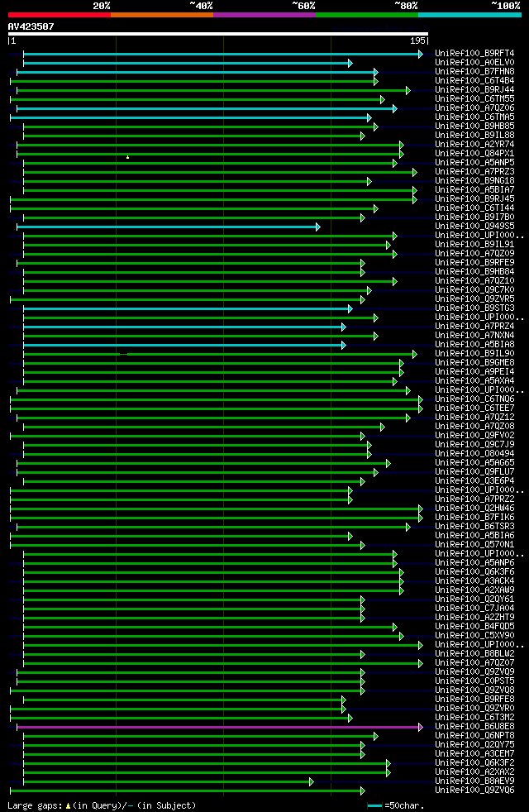Click the red 20% identity legend segment
This screenshot has height=812, width=529.
(x=60, y=15)
